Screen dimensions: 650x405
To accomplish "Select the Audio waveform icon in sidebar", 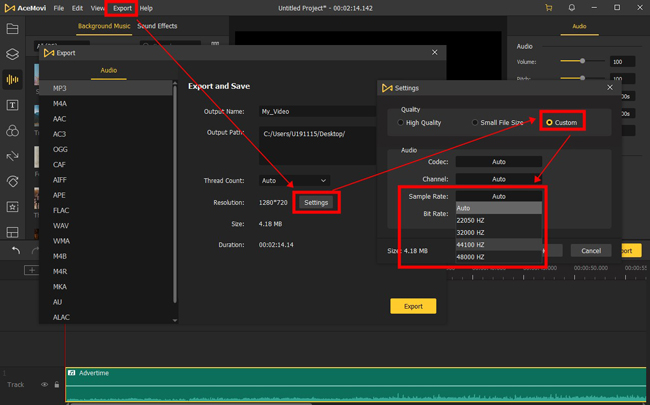I will (x=12, y=80).
